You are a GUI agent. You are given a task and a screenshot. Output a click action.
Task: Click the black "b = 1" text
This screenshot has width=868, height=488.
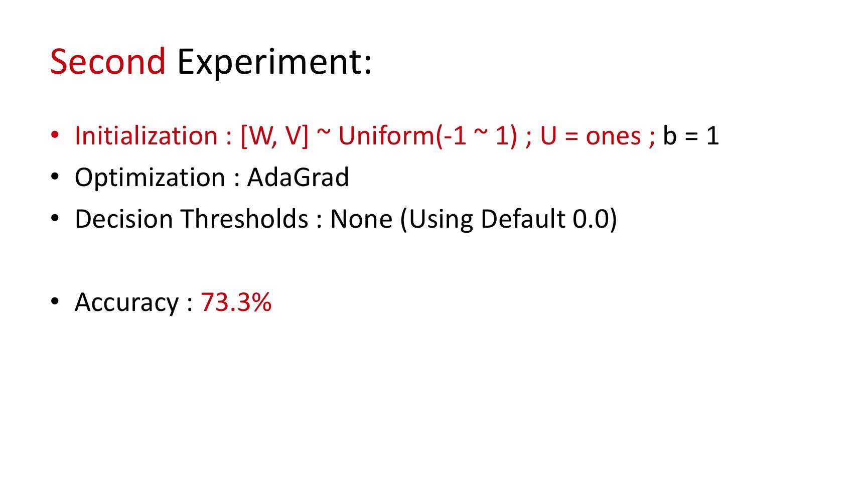click(x=691, y=135)
